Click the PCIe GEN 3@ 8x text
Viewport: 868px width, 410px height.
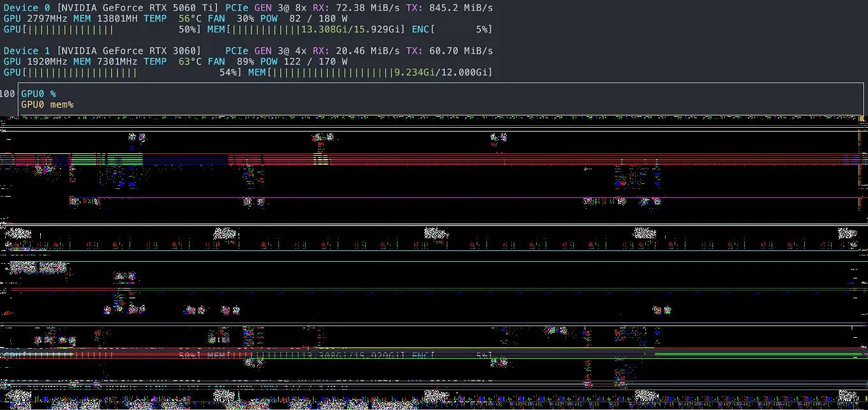[266, 8]
